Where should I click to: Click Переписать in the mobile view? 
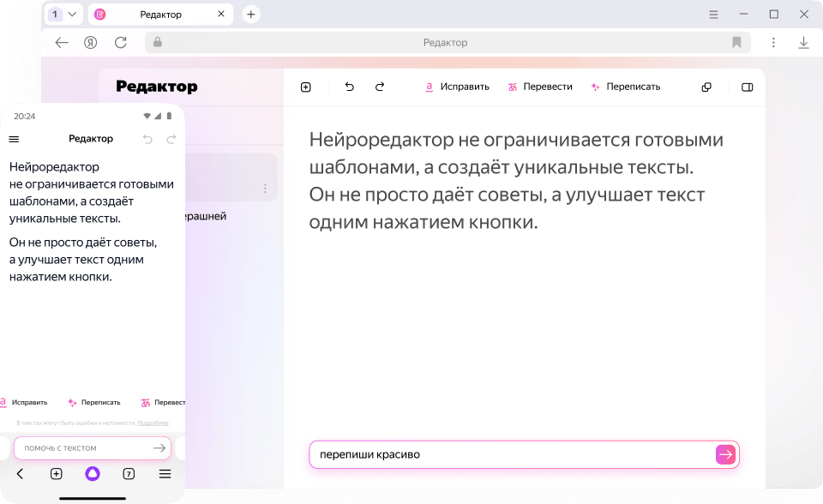[94, 403]
